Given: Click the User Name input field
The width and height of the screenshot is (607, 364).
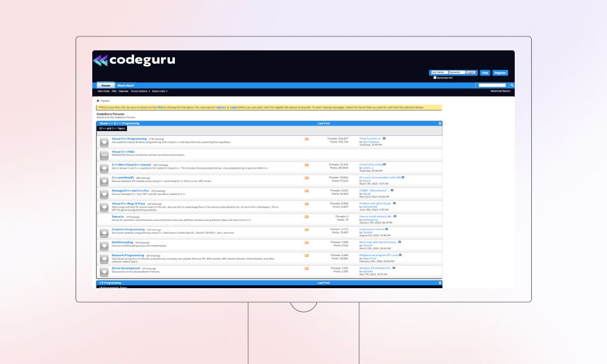Looking at the screenshot, I should pos(438,72).
